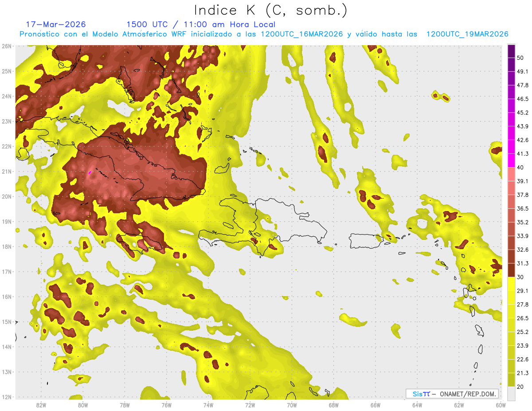
Task: Click the colorbar label '22.6'
Action: click(523, 359)
